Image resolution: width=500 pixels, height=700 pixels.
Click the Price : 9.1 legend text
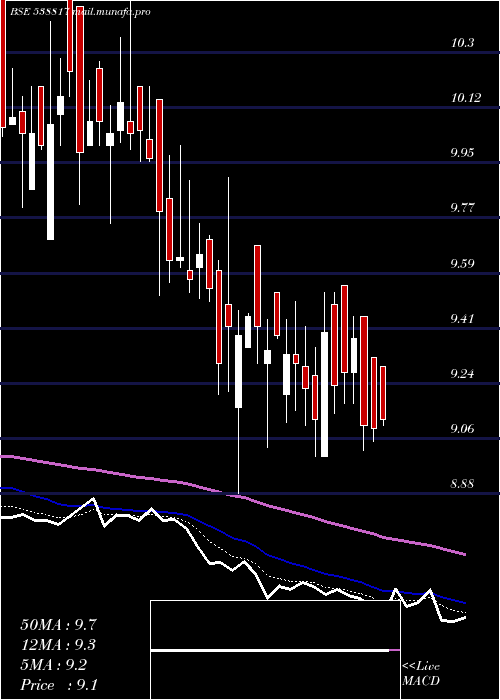(x=59, y=685)
